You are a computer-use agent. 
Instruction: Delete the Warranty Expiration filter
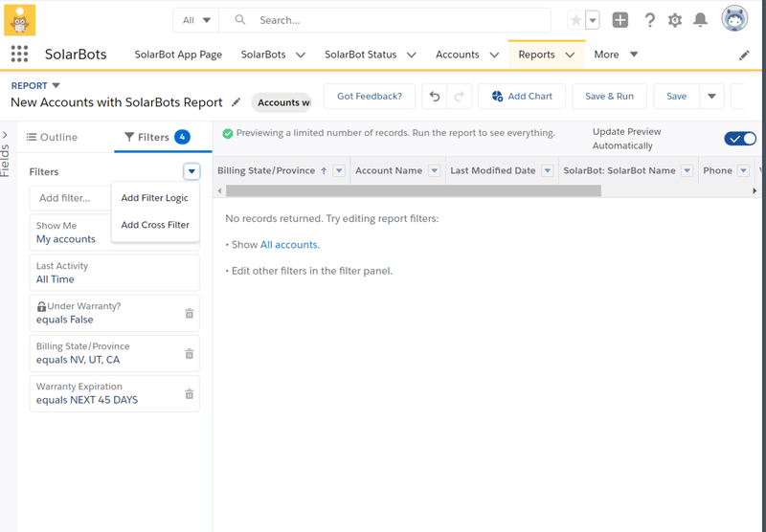click(189, 393)
